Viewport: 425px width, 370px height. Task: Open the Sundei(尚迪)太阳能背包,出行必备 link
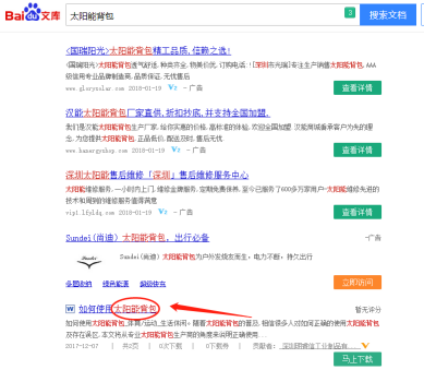click(x=137, y=238)
